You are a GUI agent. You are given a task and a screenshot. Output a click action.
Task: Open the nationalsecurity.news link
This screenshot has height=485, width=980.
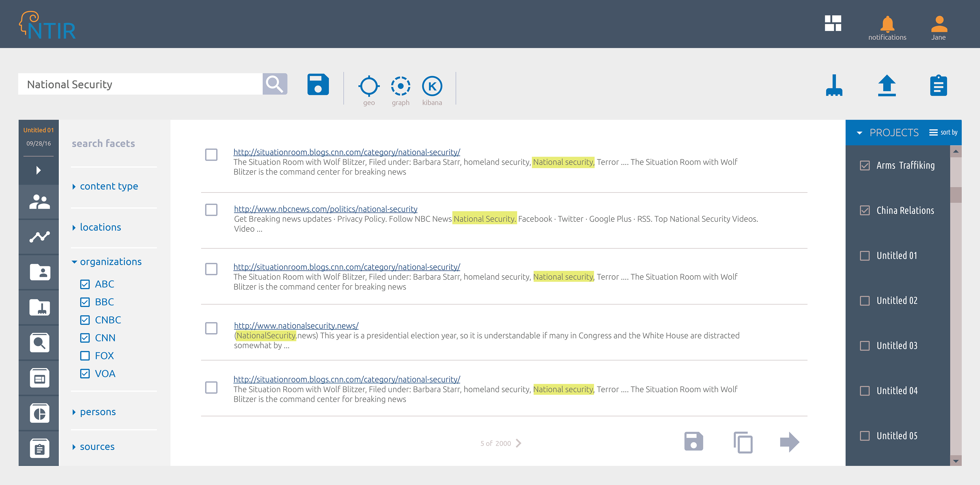coord(296,326)
